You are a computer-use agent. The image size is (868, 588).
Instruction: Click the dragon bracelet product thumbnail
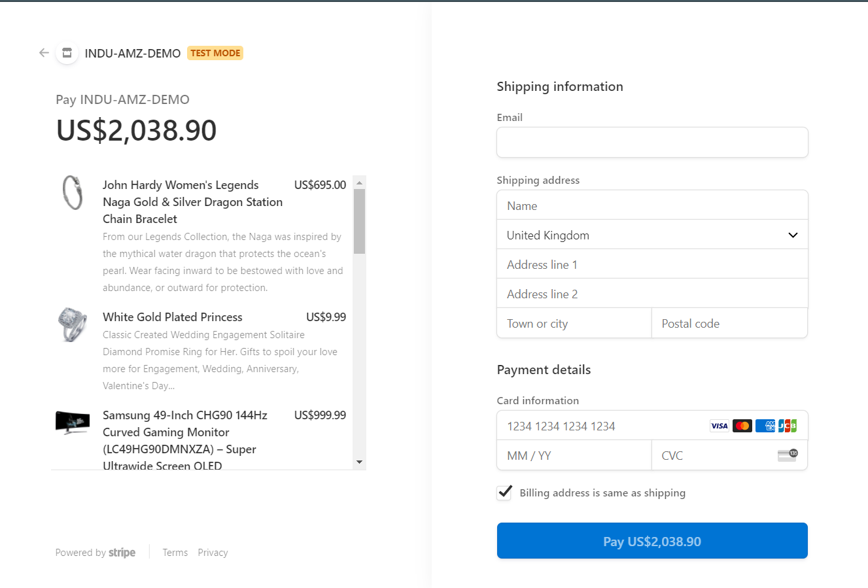click(73, 193)
